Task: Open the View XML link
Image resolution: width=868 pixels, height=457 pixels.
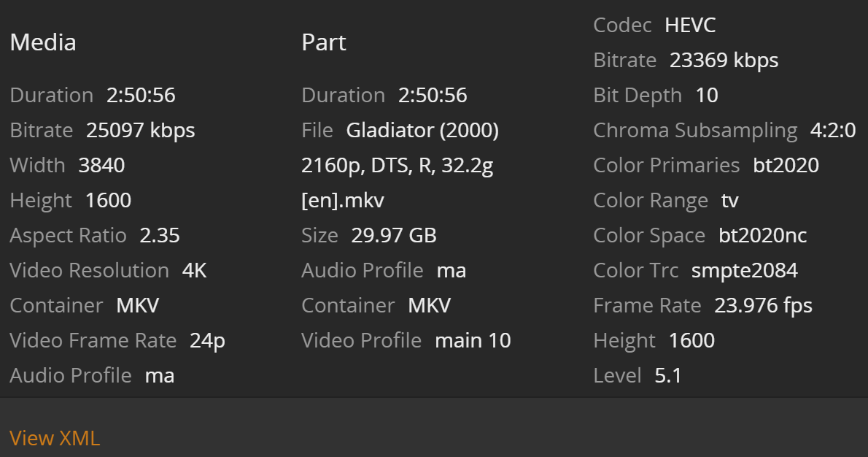Action: coord(55,438)
